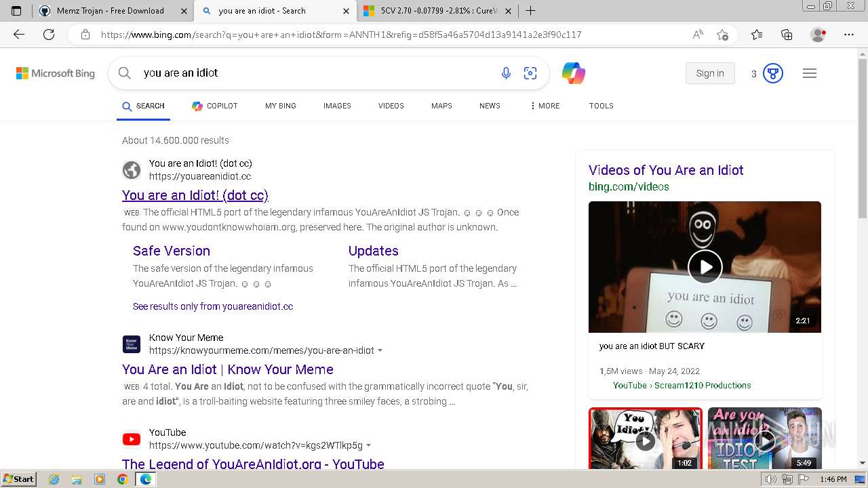The height and width of the screenshot is (488, 868).
Task: Open the Windows Start button
Action: (x=18, y=479)
